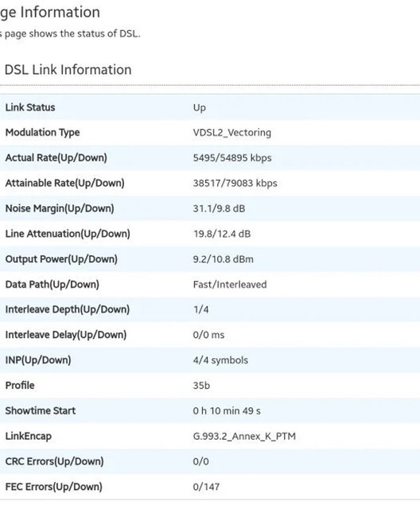
Task: Select the 'Actual Rate(Up/Down)' label
Action: (56, 157)
